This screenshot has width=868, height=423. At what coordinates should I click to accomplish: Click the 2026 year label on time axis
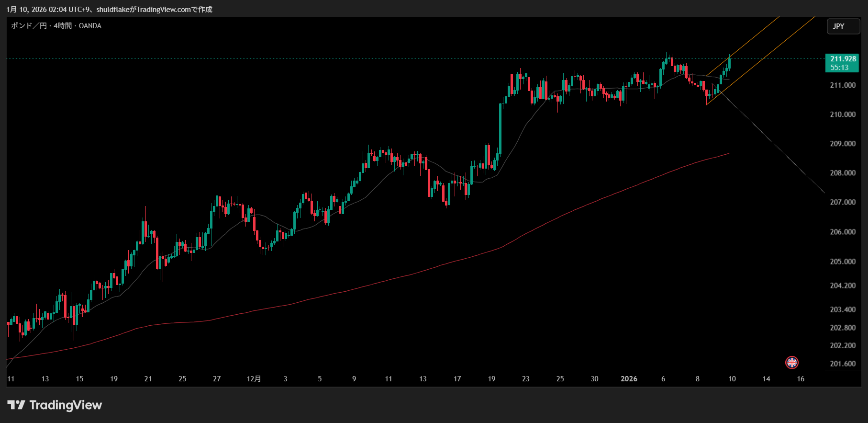point(629,379)
